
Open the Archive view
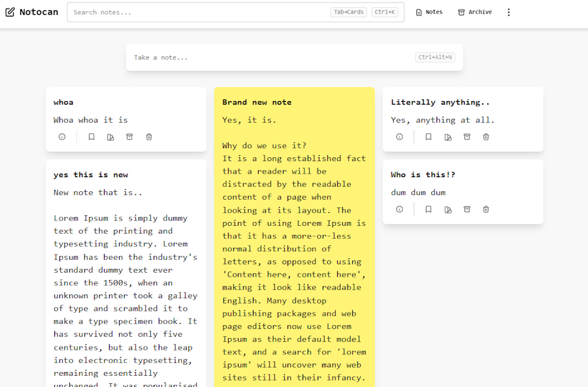[474, 12]
